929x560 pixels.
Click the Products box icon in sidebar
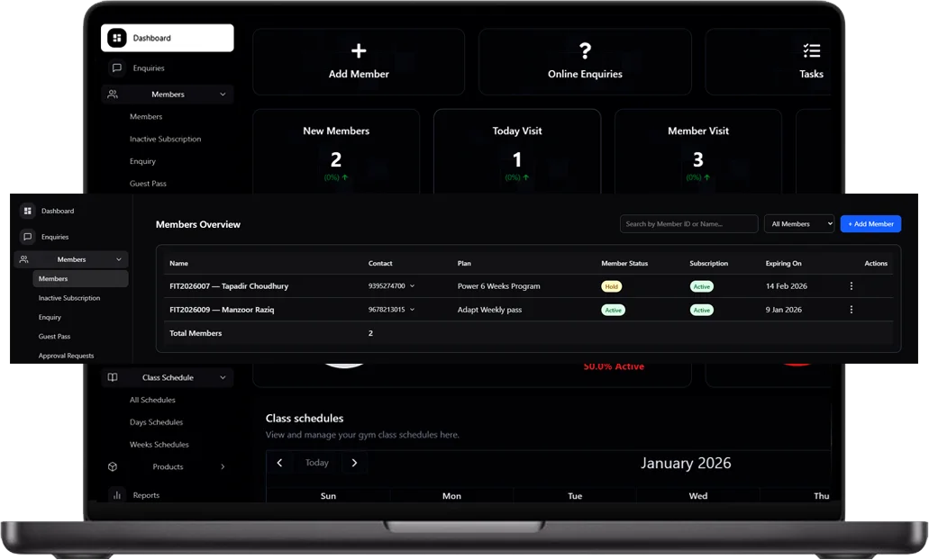(x=113, y=467)
